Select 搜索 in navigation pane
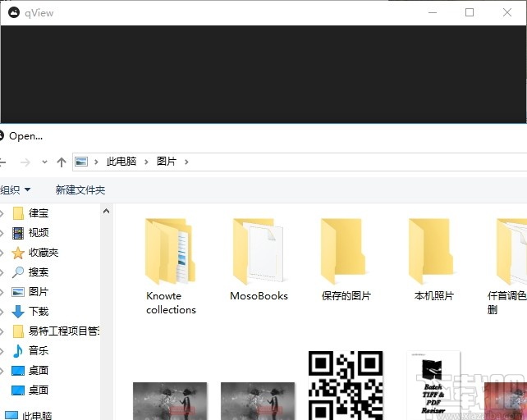 39,272
